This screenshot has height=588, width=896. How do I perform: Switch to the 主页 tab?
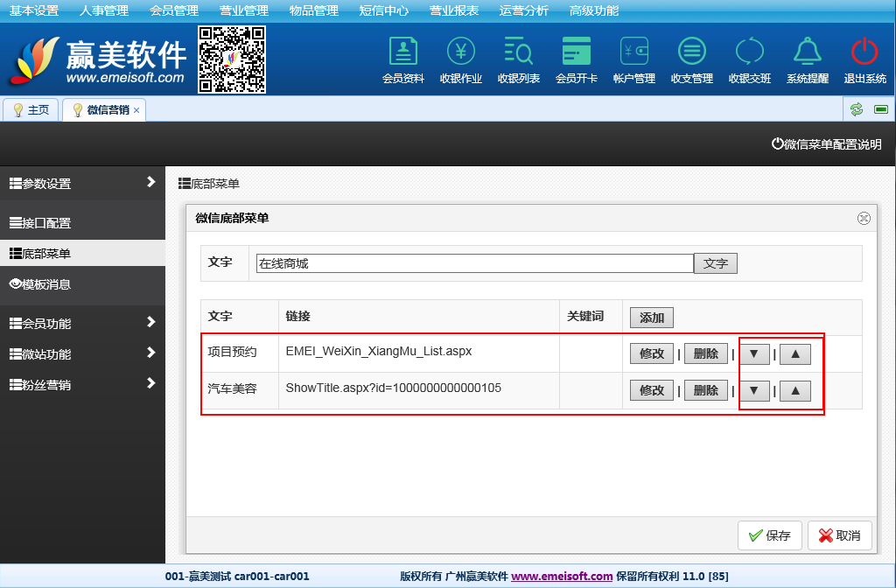[31, 110]
